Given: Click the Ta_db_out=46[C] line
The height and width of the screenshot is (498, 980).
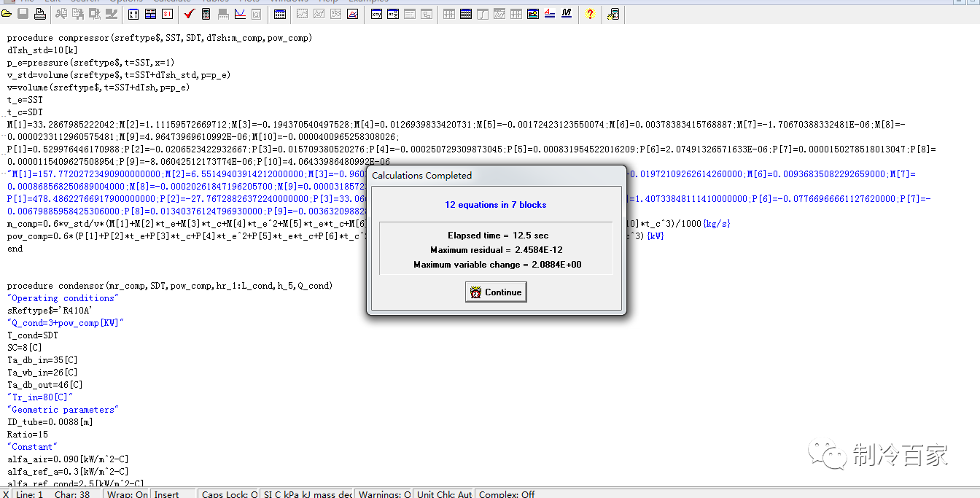Looking at the screenshot, I should coord(44,385).
